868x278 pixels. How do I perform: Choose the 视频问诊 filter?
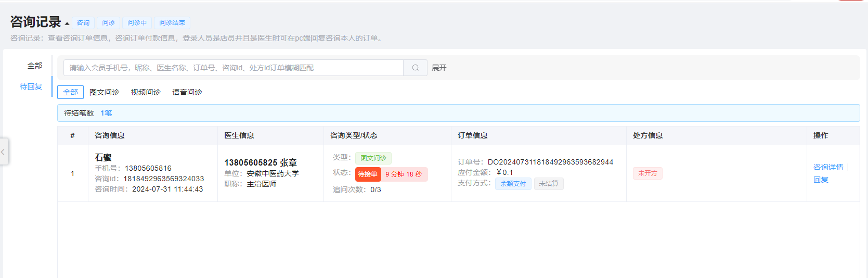146,92
